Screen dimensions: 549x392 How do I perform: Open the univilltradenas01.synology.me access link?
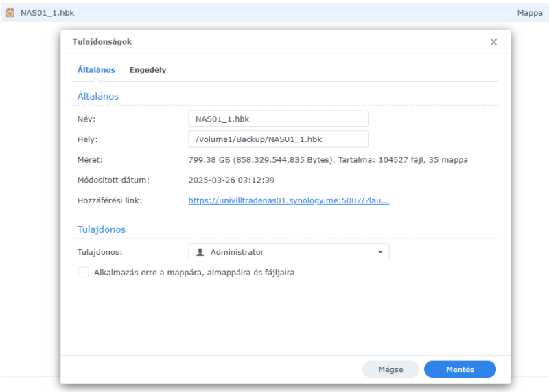pos(288,200)
